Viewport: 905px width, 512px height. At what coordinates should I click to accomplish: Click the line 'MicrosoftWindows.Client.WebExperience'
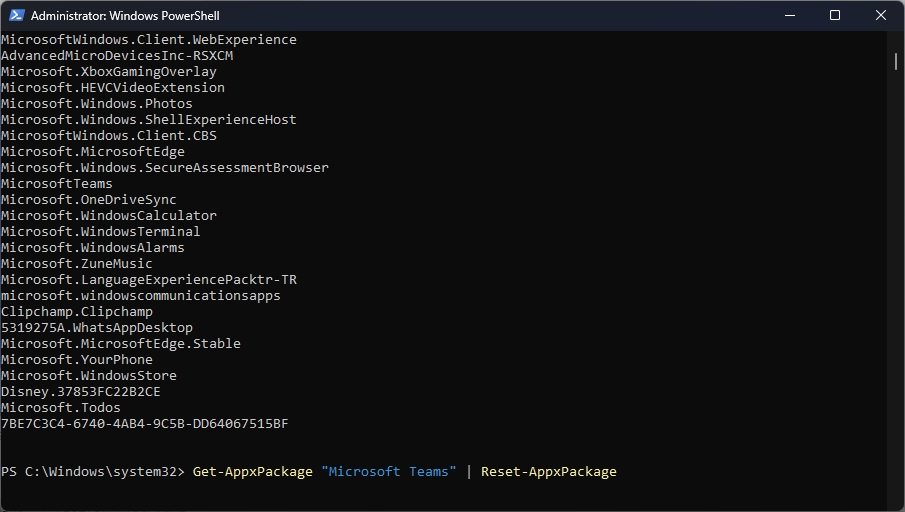pos(149,40)
